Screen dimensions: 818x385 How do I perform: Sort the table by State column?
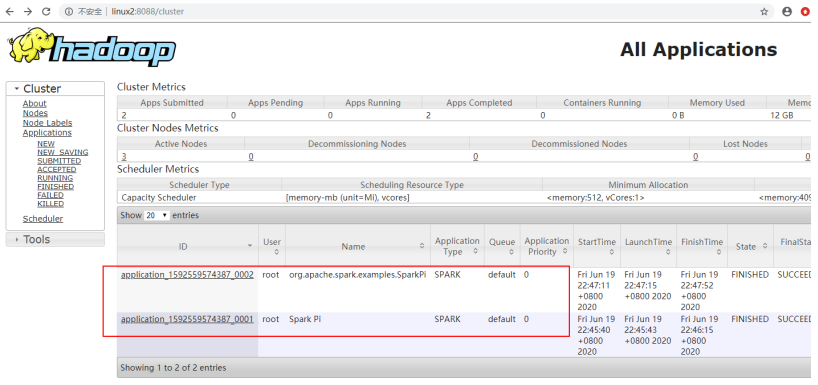(x=750, y=246)
